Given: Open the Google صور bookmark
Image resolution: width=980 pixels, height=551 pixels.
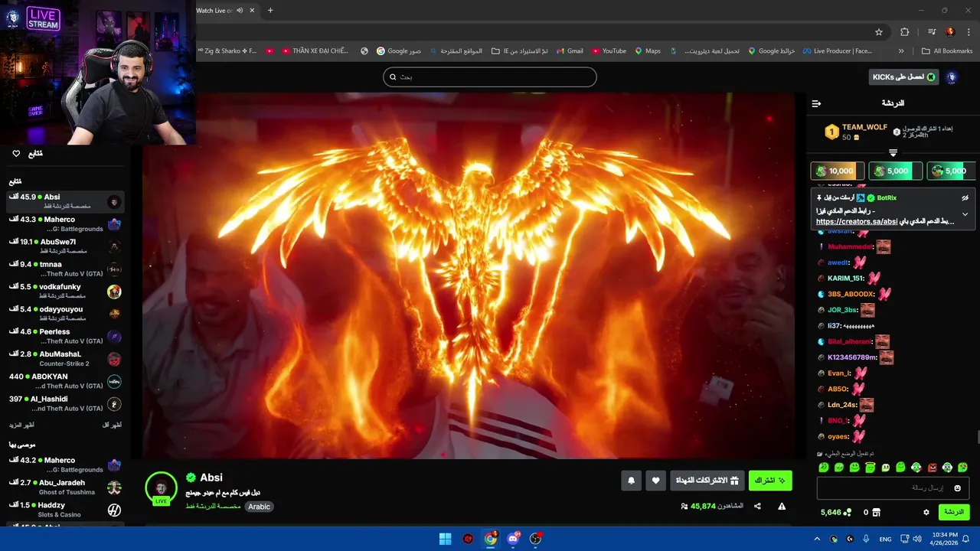Looking at the screenshot, I should click(398, 51).
